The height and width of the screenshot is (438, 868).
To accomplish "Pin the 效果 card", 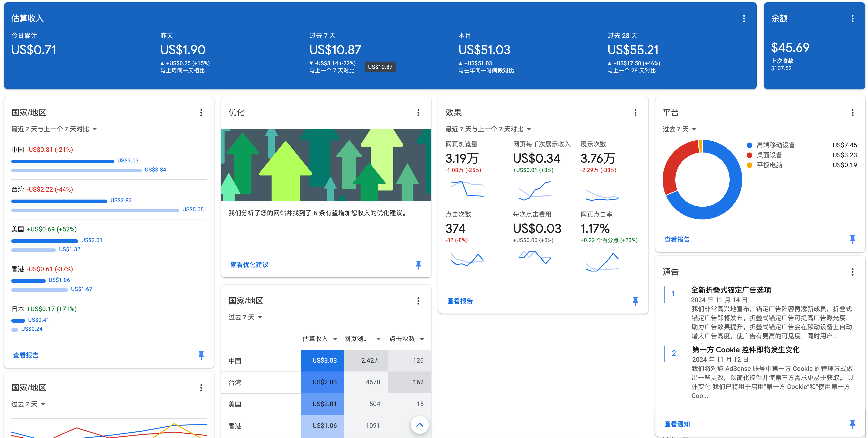I will coord(635,301).
